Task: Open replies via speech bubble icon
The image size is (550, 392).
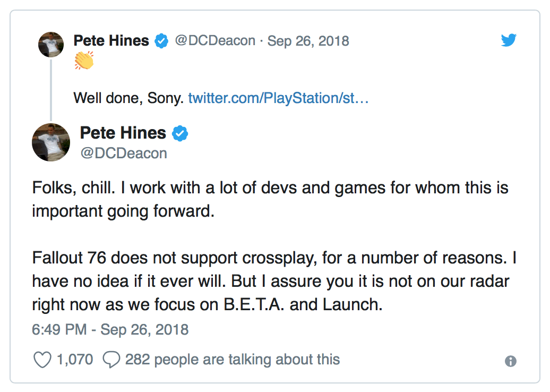Action: [x=111, y=360]
